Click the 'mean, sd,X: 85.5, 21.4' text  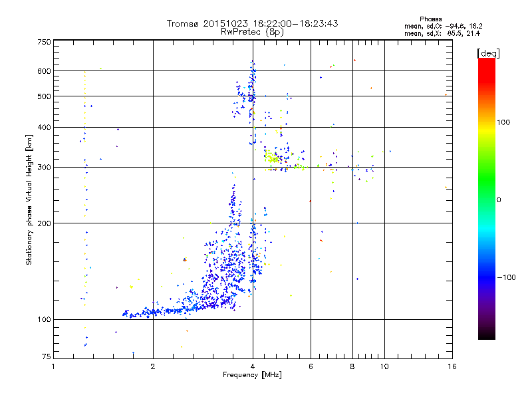click(442, 33)
